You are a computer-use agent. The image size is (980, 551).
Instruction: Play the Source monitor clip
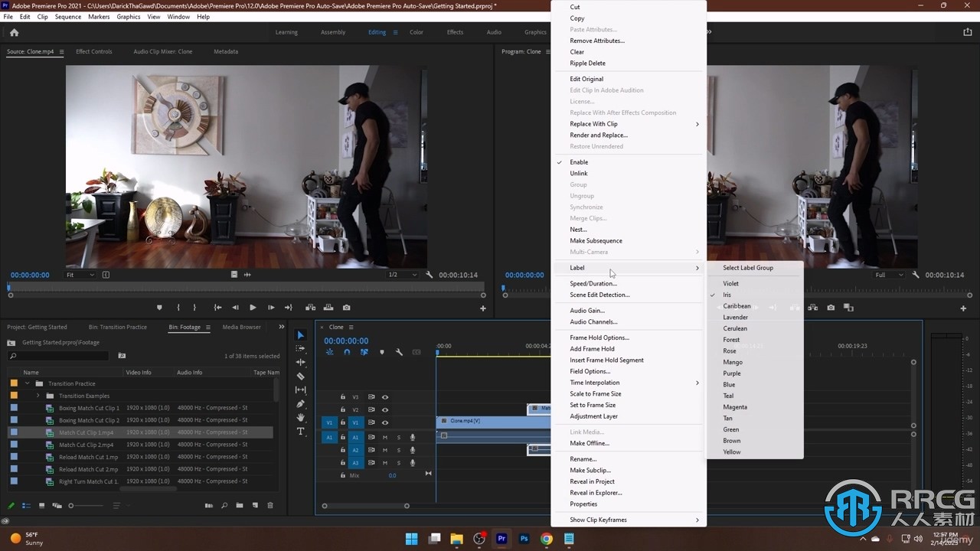(x=253, y=308)
